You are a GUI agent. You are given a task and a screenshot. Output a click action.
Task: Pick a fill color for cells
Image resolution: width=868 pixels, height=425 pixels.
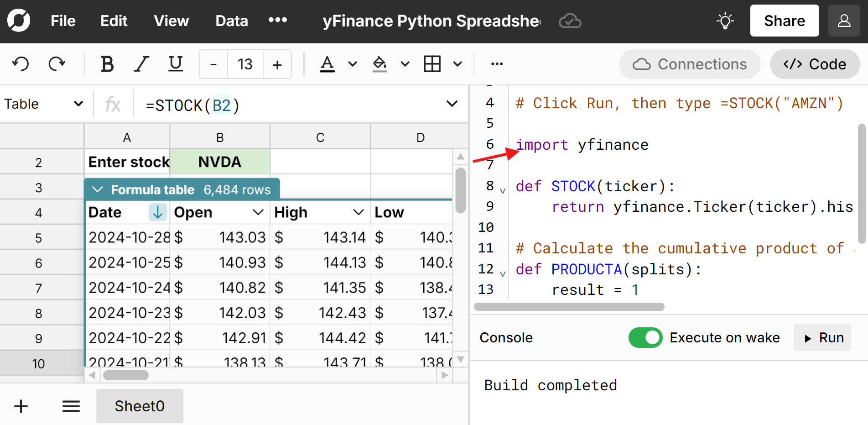click(379, 64)
